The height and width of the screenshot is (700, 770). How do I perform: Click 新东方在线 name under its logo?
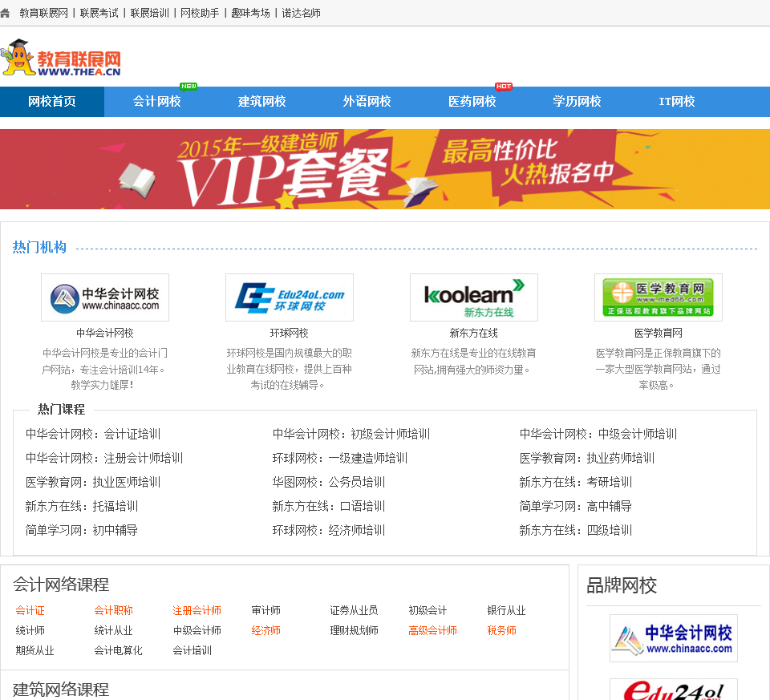coord(474,334)
